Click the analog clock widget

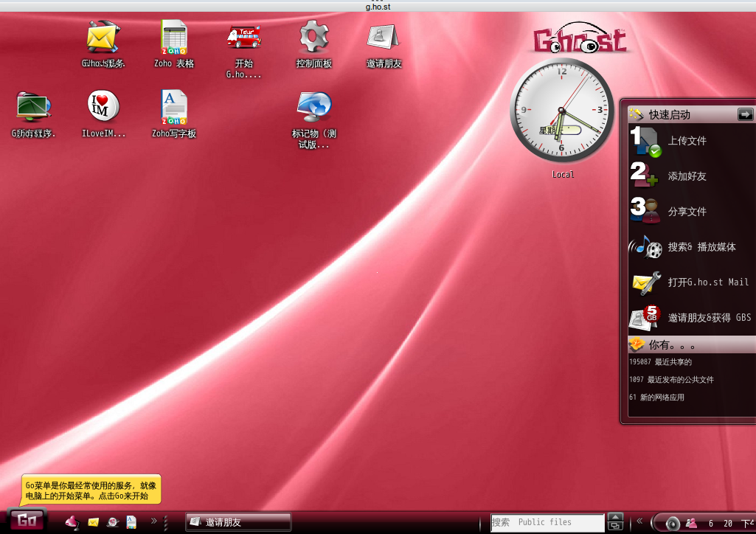(562, 111)
